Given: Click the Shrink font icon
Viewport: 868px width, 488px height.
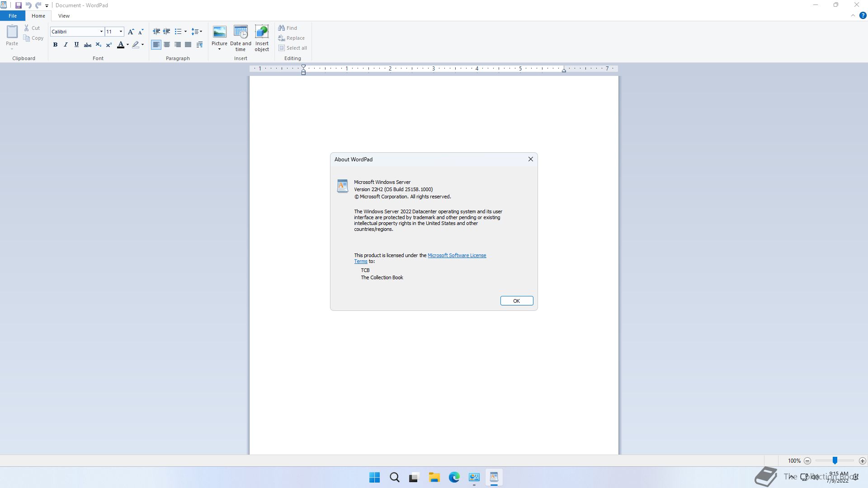Looking at the screenshot, I should coord(141,32).
